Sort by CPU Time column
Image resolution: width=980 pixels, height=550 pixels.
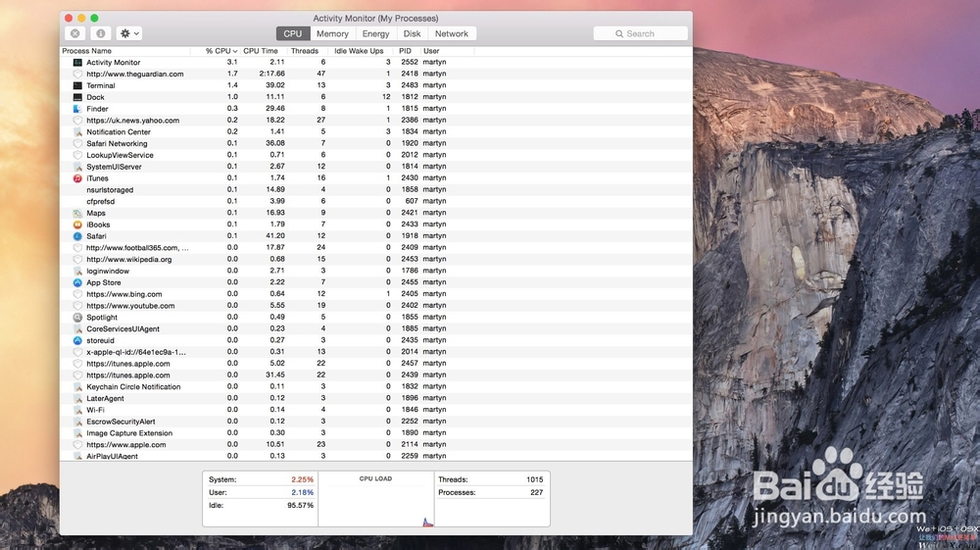tap(261, 51)
